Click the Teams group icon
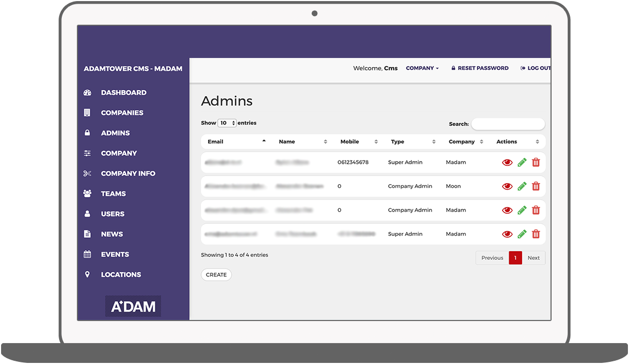The height and width of the screenshot is (364, 629). pyautogui.click(x=87, y=193)
